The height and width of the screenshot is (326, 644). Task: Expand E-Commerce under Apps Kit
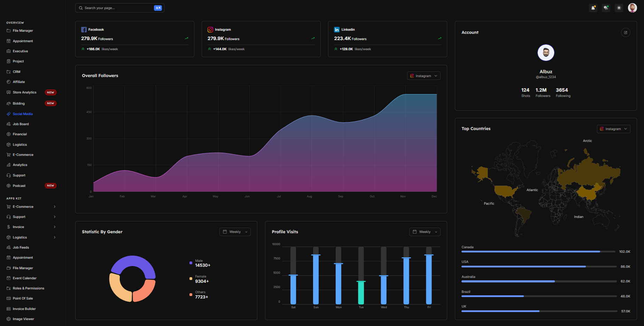coord(31,207)
